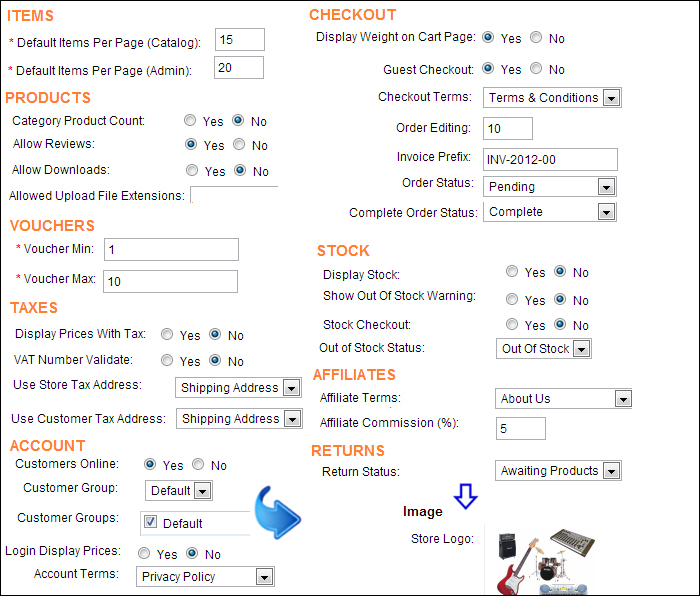The height and width of the screenshot is (596, 700).
Task: Click the Affiliate Commission percentage field
Action: pos(520,428)
